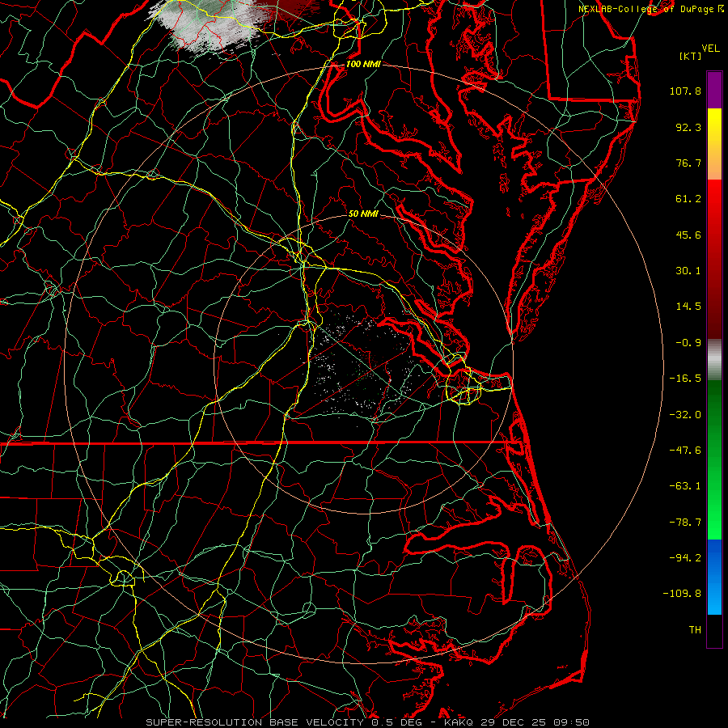Click the 107.8 legend value
728x728 pixels.
pyautogui.click(x=685, y=91)
